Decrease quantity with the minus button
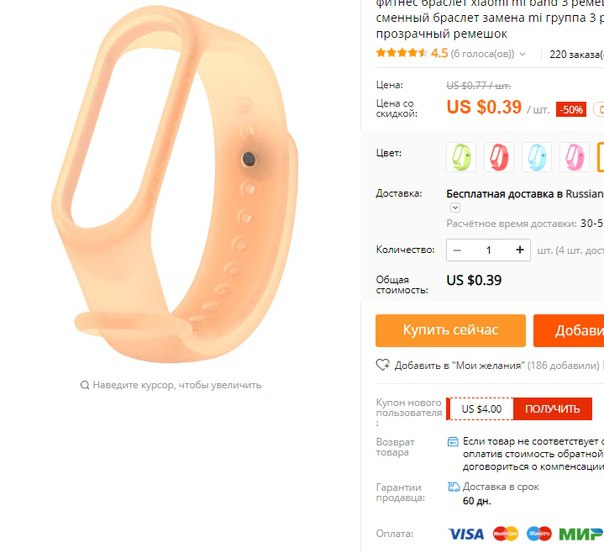The image size is (604, 553). (x=457, y=250)
